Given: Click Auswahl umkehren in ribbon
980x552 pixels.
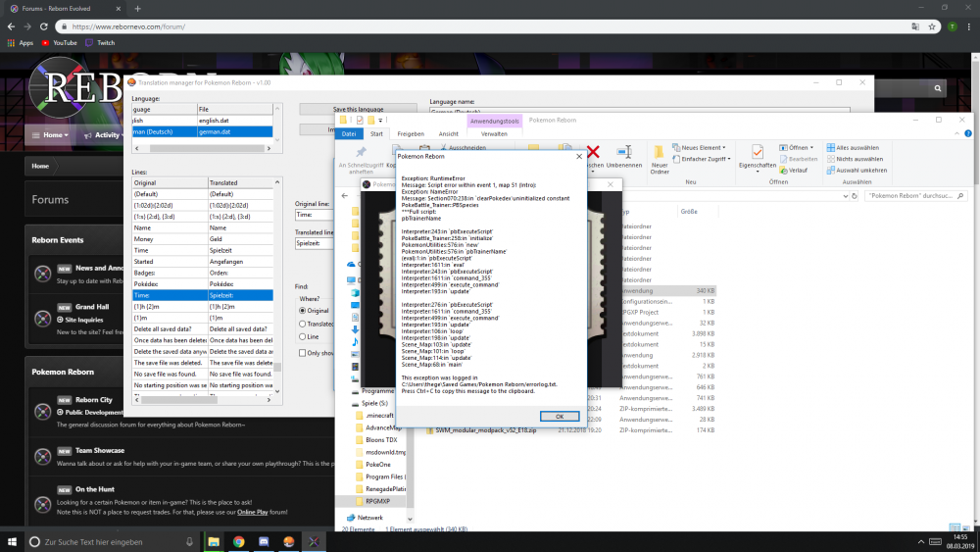Looking at the screenshot, I should click(857, 170).
